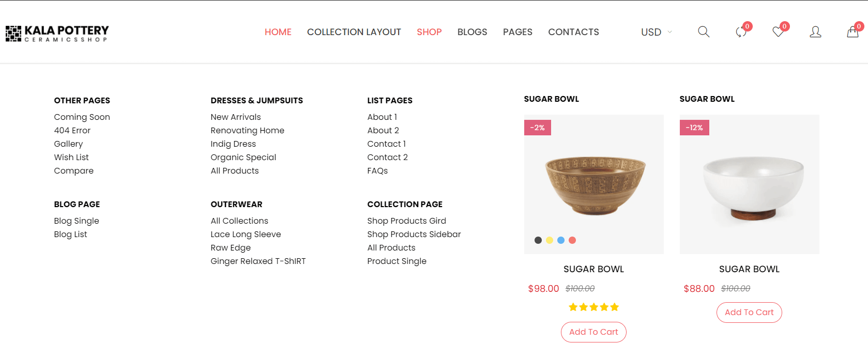
Task: Add the brown Sugar Bowl to cart
Action: [x=593, y=332]
